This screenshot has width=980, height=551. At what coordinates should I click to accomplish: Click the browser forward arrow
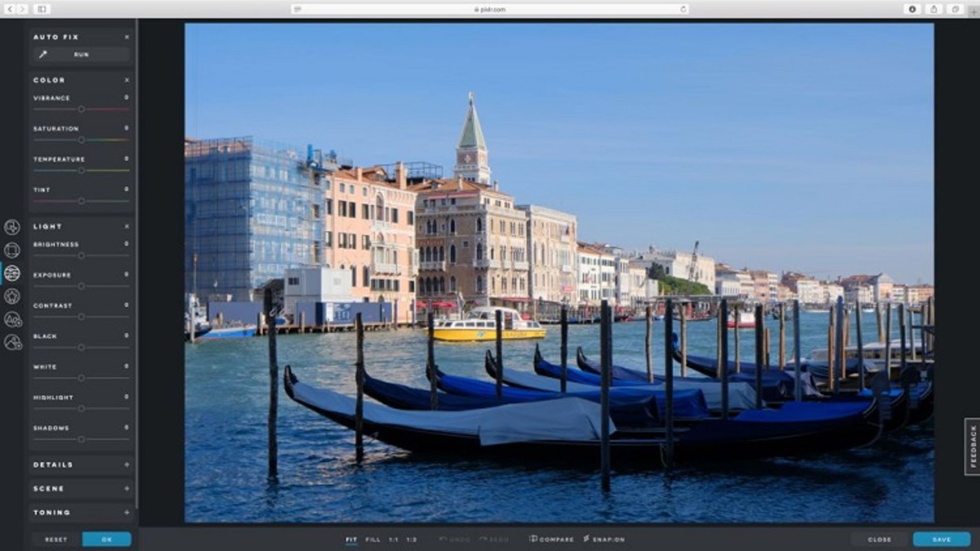click(22, 9)
